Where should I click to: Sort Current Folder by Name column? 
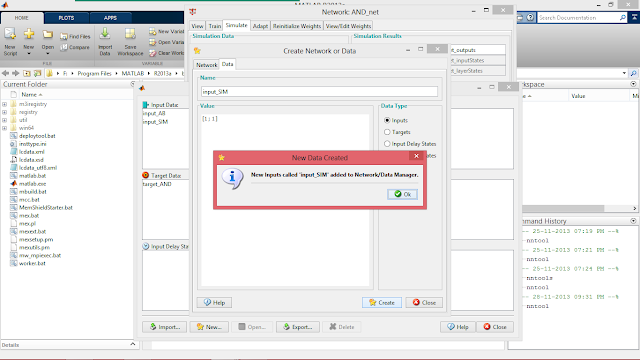[31, 94]
